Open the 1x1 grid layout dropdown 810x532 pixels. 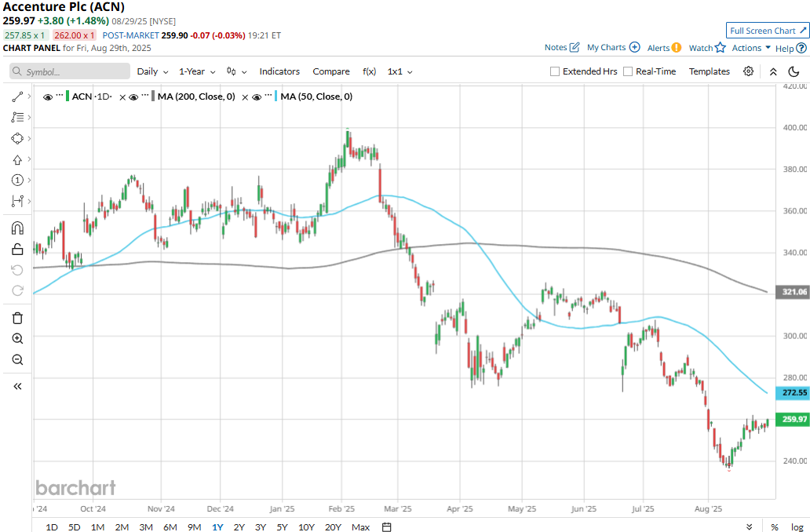(400, 71)
